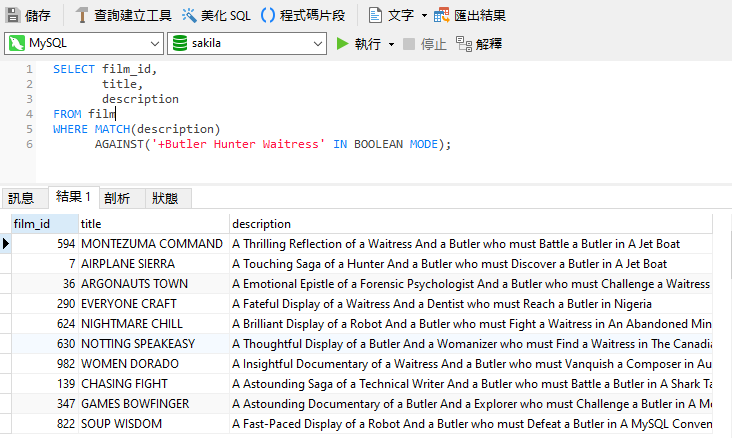Select the ARGONAUTS TOWN title cell
The width and height of the screenshot is (732, 438).
click(x=154, y=284)
